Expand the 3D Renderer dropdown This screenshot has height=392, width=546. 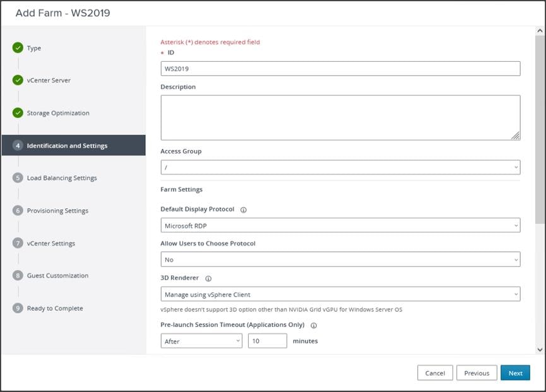[x=340, y=294]
